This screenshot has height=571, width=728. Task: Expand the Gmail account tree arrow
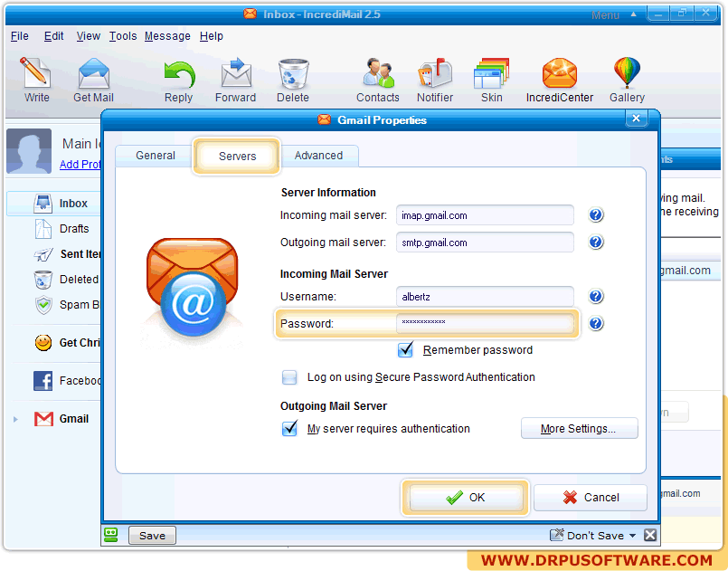(x=15, y=419)
